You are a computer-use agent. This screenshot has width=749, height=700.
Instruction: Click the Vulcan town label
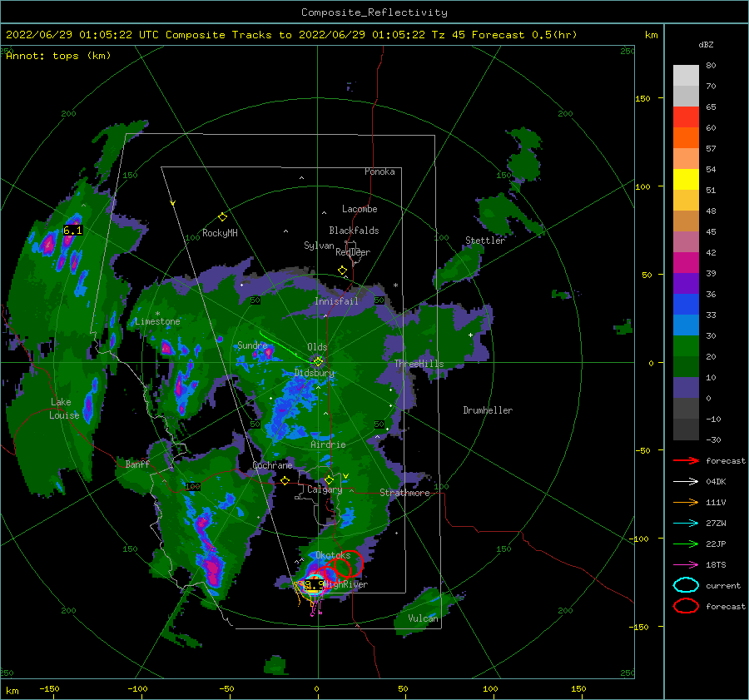point(424,618)
